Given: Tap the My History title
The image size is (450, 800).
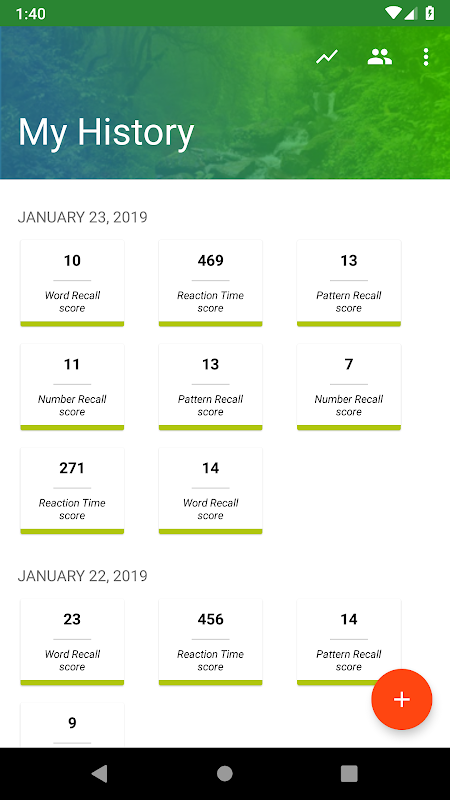Looking at the screenshot, I should pos(106,133).
